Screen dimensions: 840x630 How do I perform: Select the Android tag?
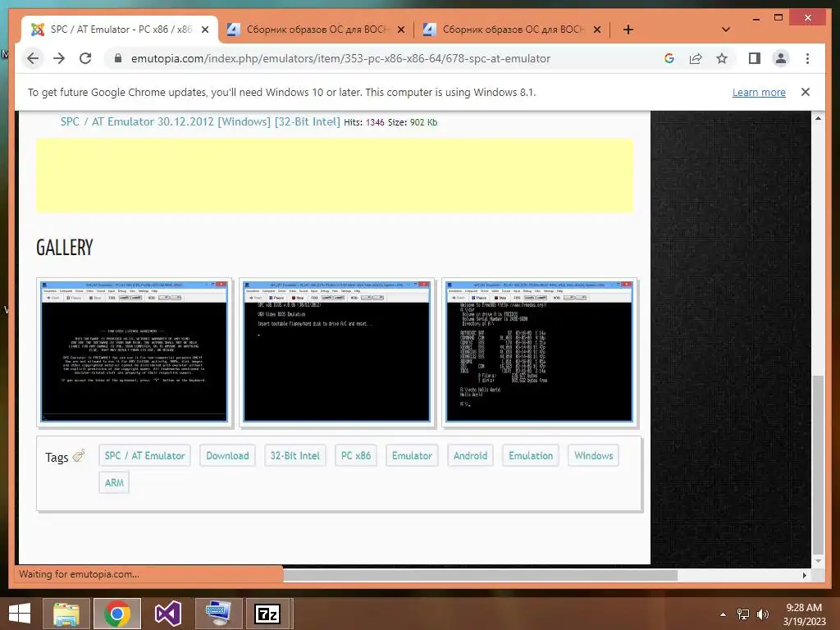[x=470, y=455]
